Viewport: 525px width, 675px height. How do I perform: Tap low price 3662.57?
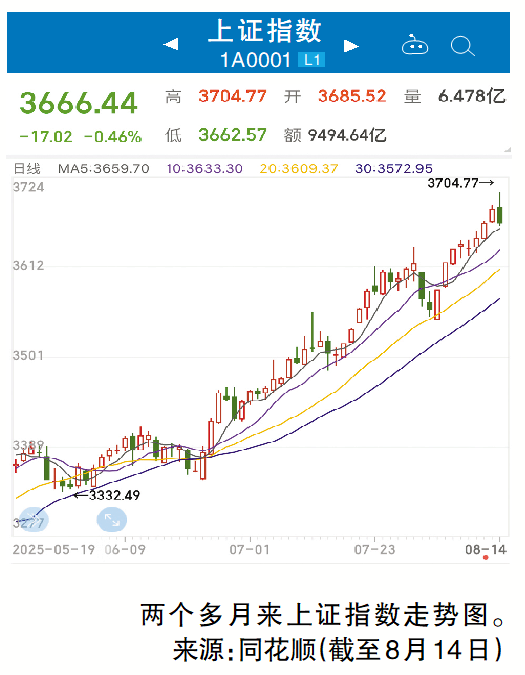232,135
